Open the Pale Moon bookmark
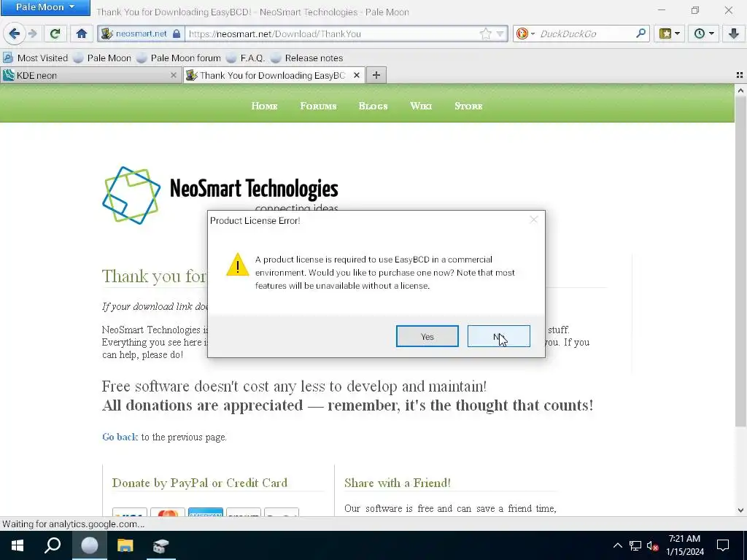 tap(102, 58)
